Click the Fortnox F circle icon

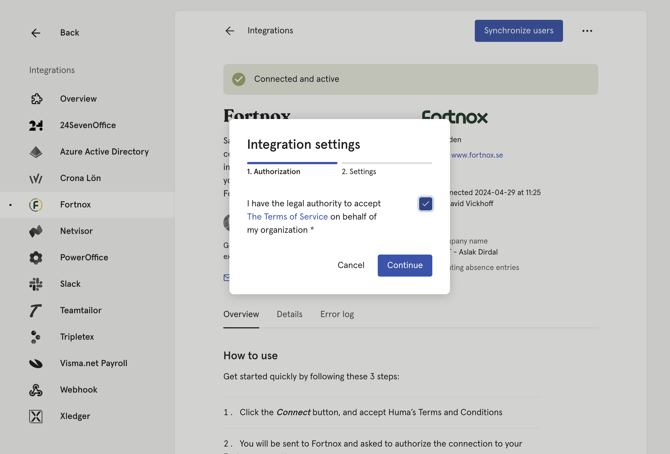(x=36, y=205)
